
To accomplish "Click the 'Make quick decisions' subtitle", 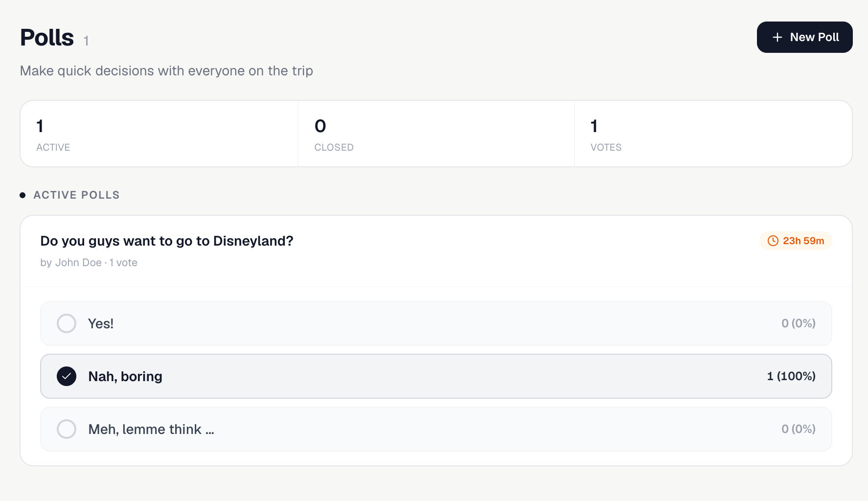I will [x=166, y=71].
